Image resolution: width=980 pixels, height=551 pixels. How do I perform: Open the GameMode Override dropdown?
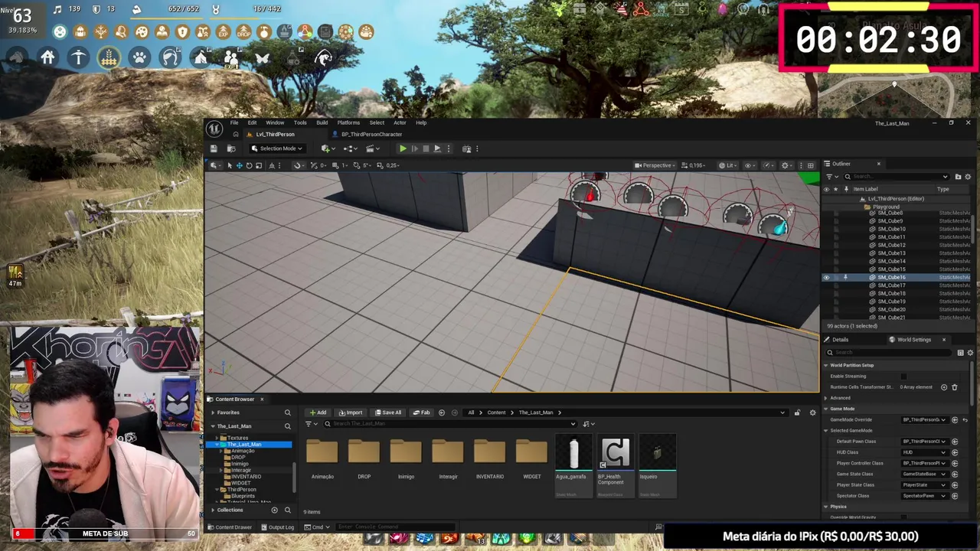point(925,419)
